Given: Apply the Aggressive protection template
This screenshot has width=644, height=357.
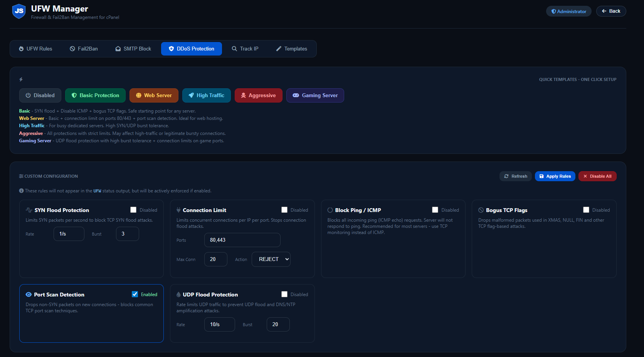Looking at the screenshot, I should 258,96.
